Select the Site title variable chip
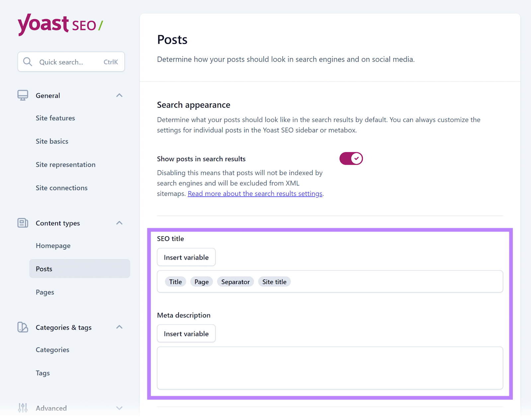The image size is (531, 420). point(274,281)
